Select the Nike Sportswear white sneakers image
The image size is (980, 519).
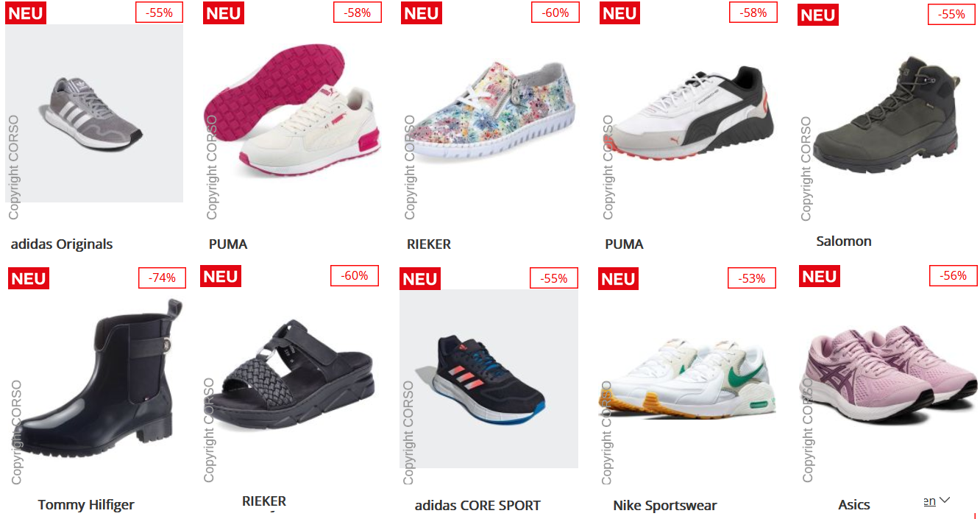click(x=689, y=378)
